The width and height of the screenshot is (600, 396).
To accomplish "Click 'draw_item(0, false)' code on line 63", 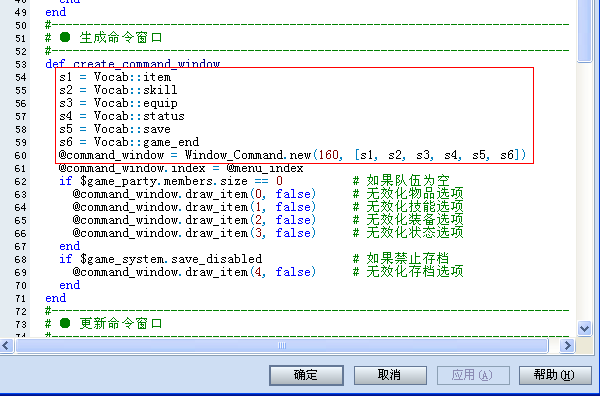I will (251, 194).
